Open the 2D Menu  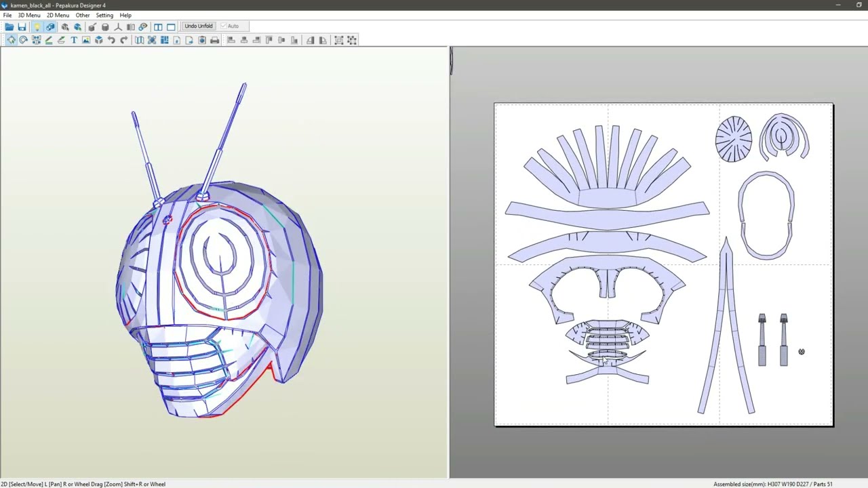click(x=58, y=15)
